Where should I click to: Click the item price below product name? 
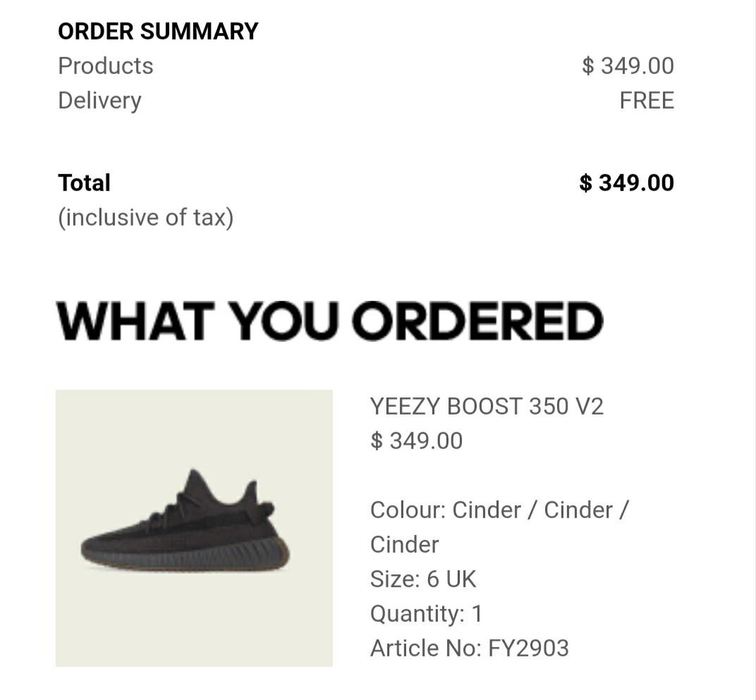click(417, 441)
